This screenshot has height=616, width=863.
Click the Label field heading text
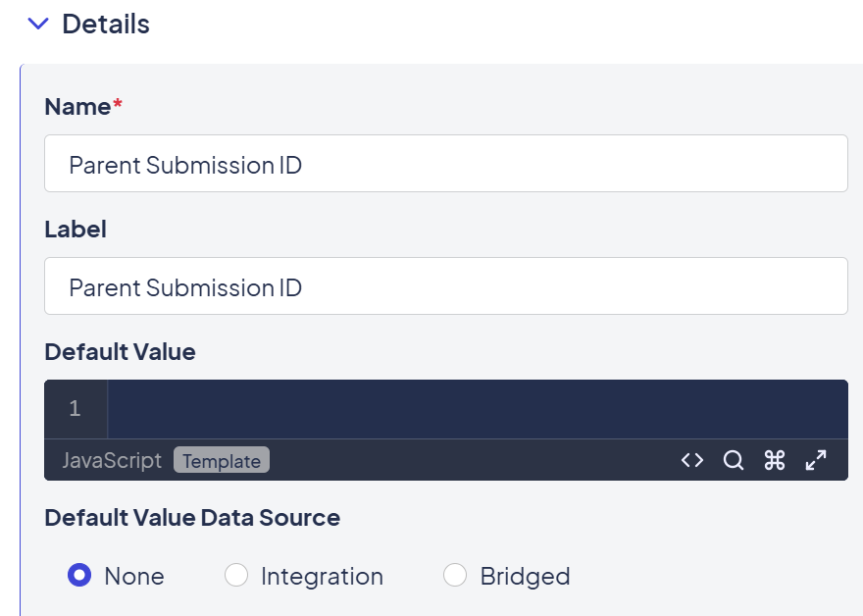[x=76, y=230]
